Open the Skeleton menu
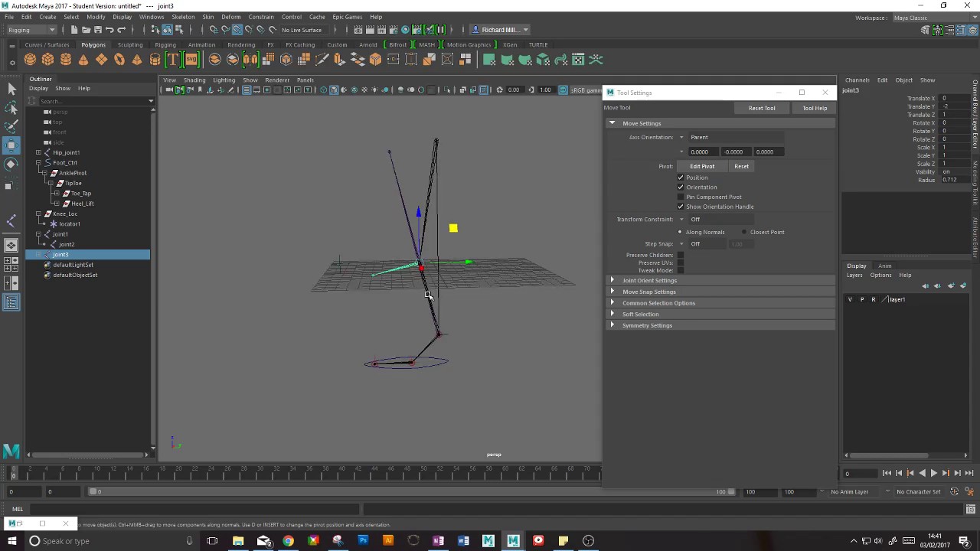This screenshot has height=551, width=980. click(183, 17)
